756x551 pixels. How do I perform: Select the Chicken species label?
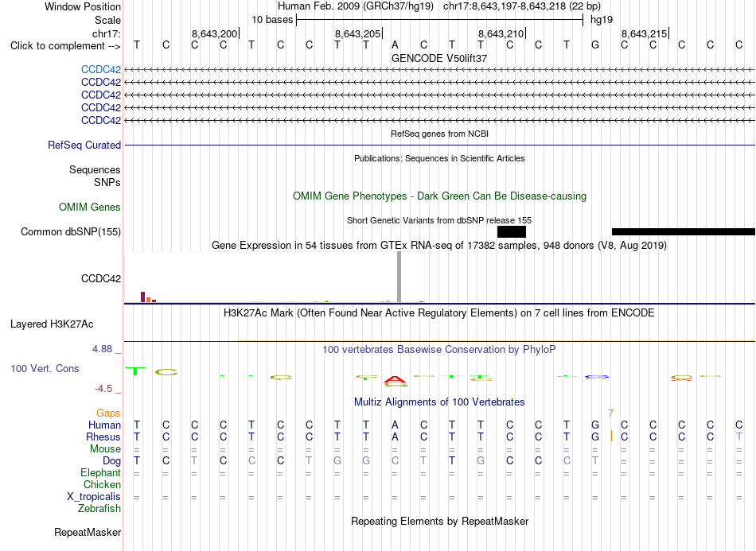(x=102, y=484)
